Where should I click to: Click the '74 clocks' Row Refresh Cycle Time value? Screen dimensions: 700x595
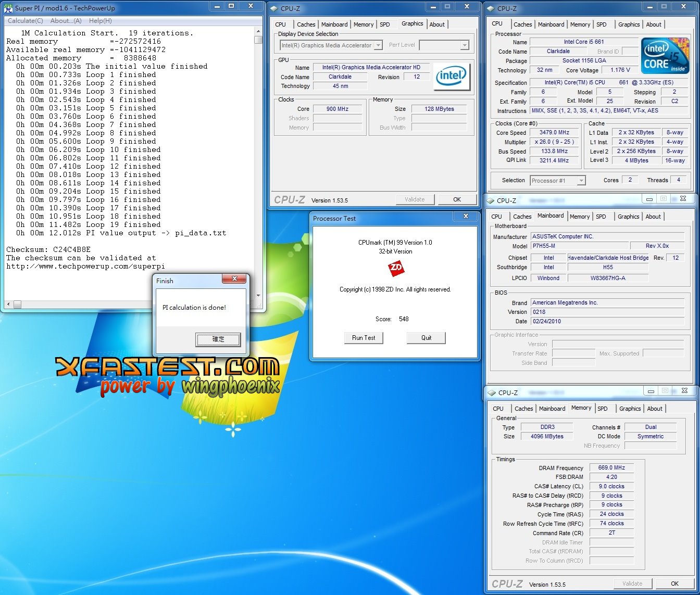[611, 523]
